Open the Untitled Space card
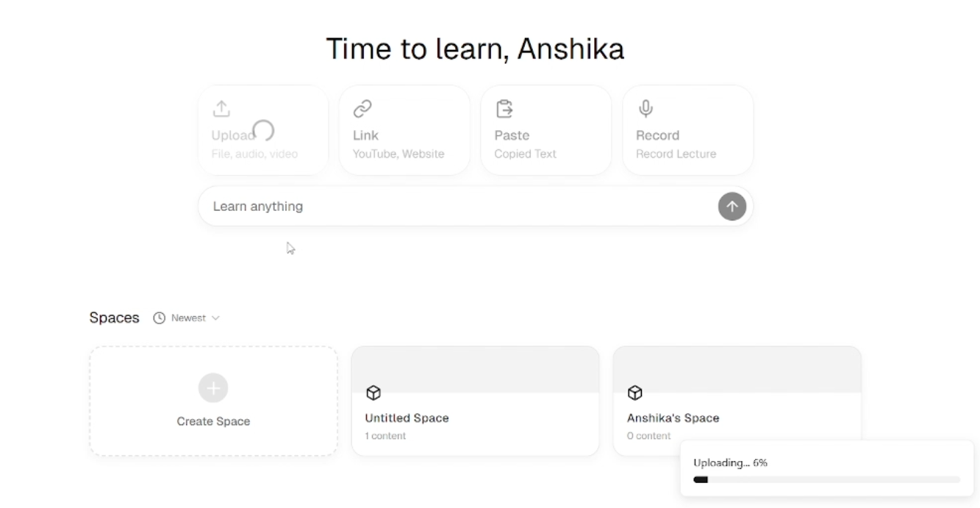This screenshot has height=508, width=980. tap(475, 401)
